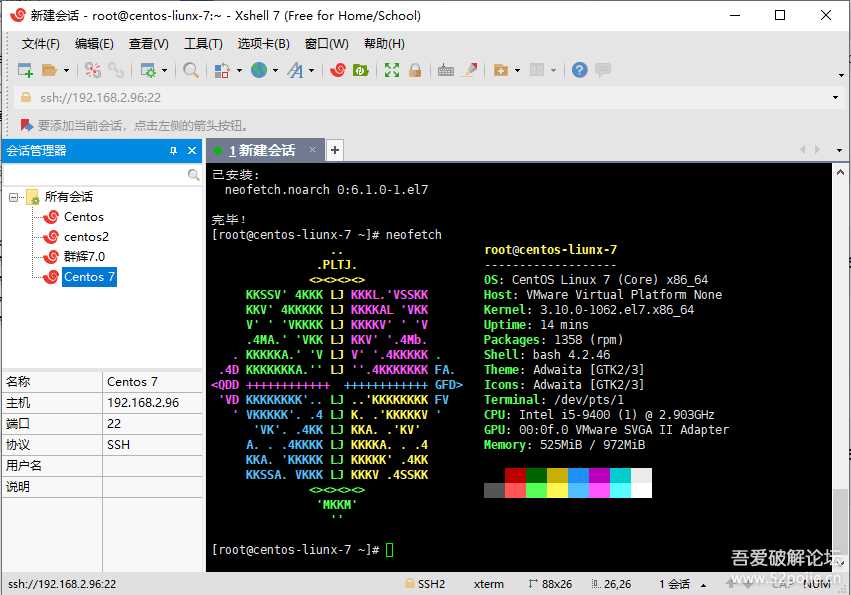Open the 编辑(E) menu
Viewport: 851px width, 595px height.
coord(94,44)
